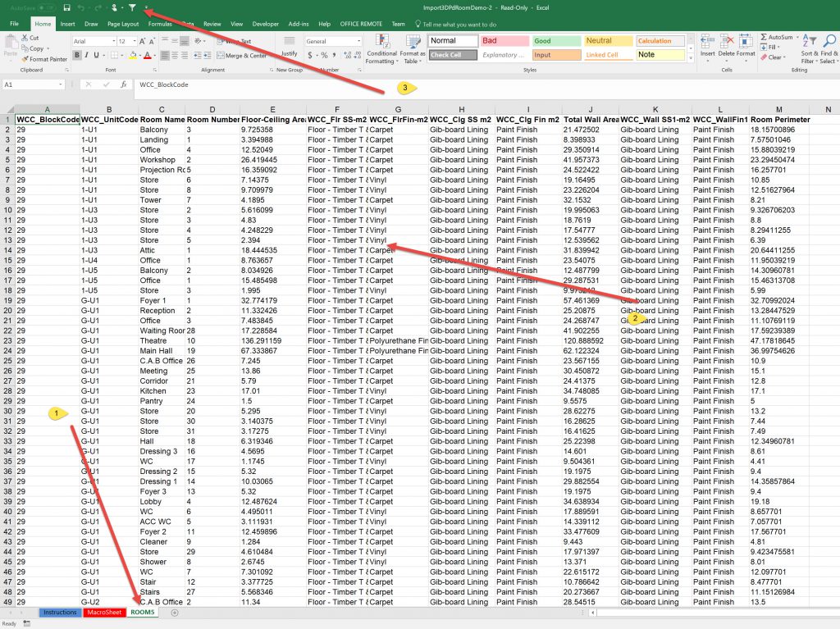Switch to the MacroSheet worksheet tab

(x=104, y=613)
